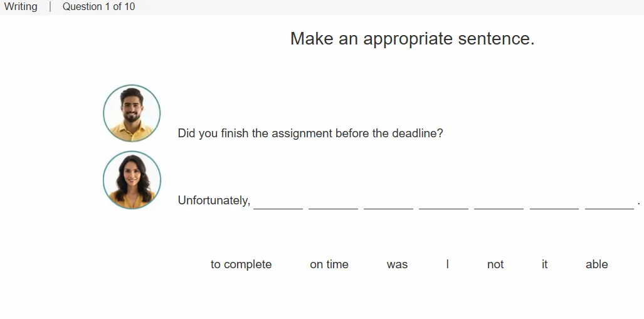Click the question 'Did you finish the assignment'
This screenshot has width=644, height=319.
coord(255,133)
